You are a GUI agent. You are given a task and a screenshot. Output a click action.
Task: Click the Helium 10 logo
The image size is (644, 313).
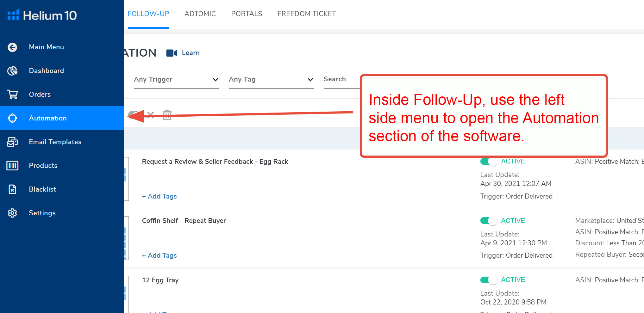(42, 15)
